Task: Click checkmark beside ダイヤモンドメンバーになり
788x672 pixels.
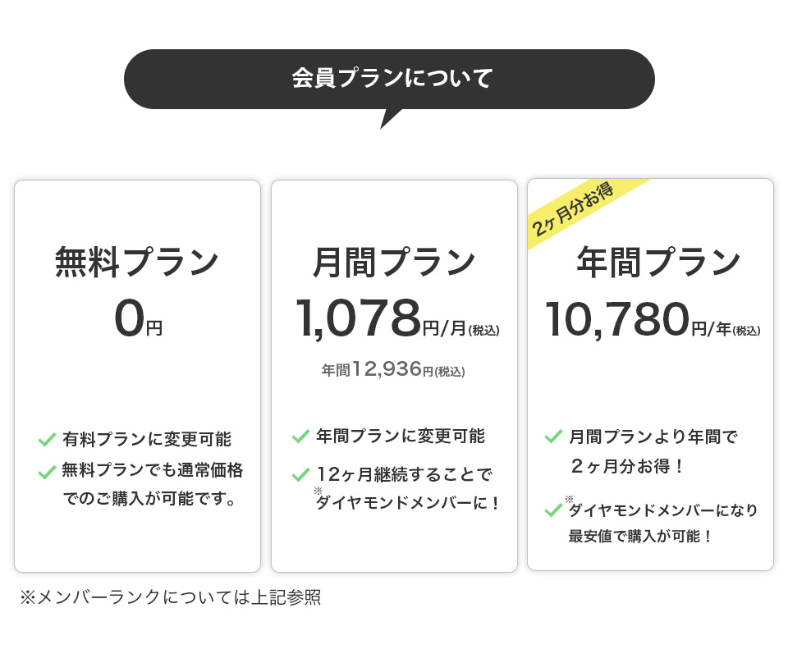Action: tap(553, 510)
